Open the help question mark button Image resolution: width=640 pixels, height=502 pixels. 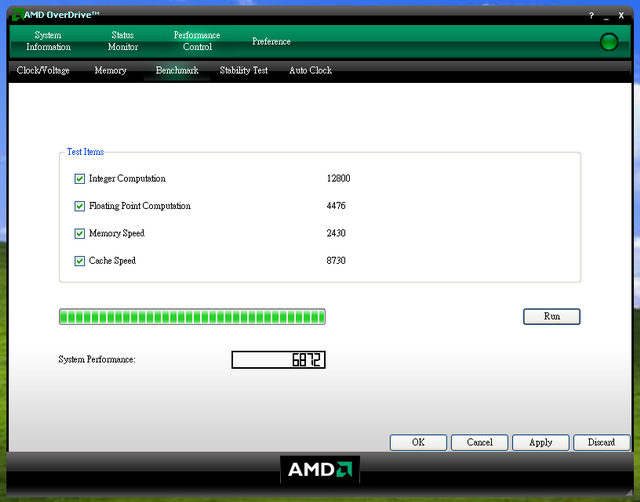pyautogui.click(x=591, y=16)
